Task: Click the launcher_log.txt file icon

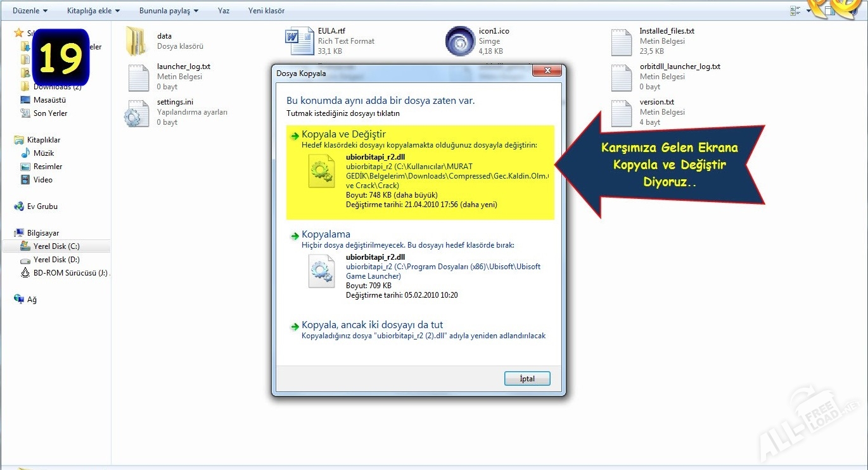Action: 137,77
